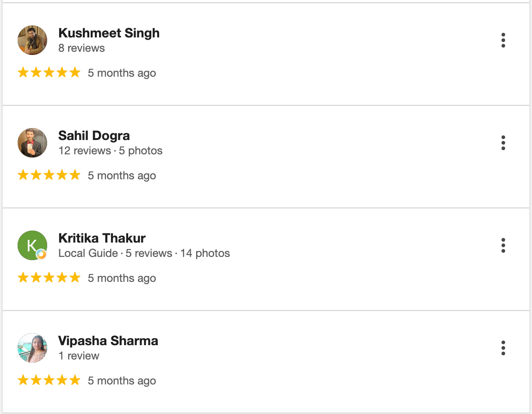Open Sahil Dogra's profile name link
532x414 pixels.
tap(94, 136)
